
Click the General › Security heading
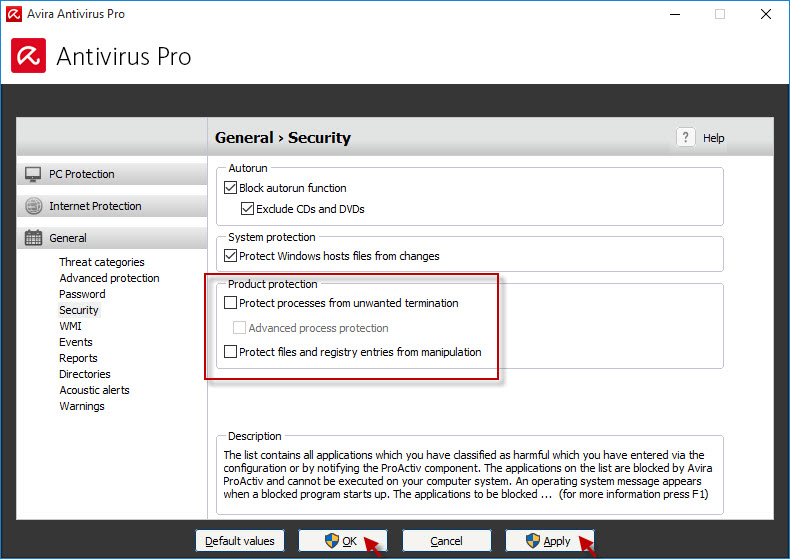click(283, 137)
